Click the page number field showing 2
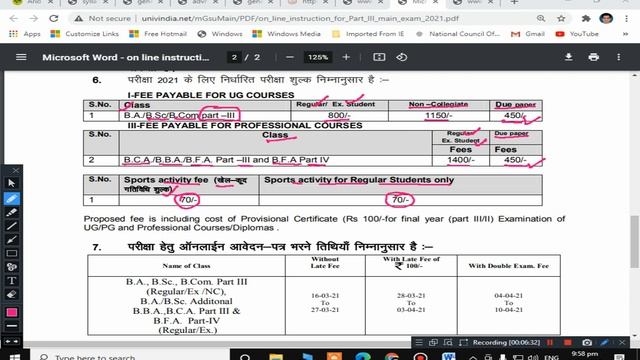 point(234,57)
